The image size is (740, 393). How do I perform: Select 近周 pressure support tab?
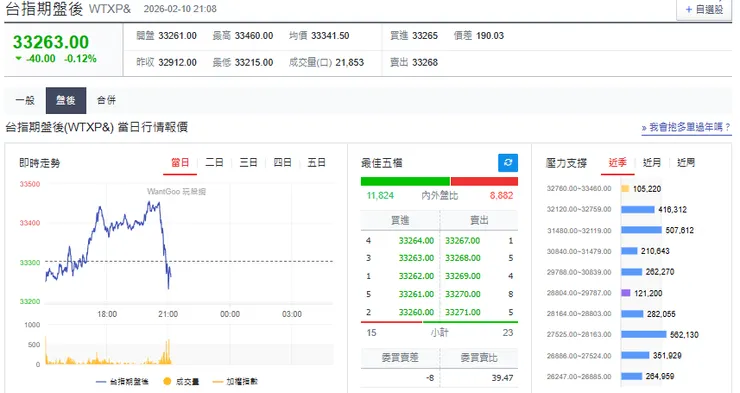click(x=686, y=163)
